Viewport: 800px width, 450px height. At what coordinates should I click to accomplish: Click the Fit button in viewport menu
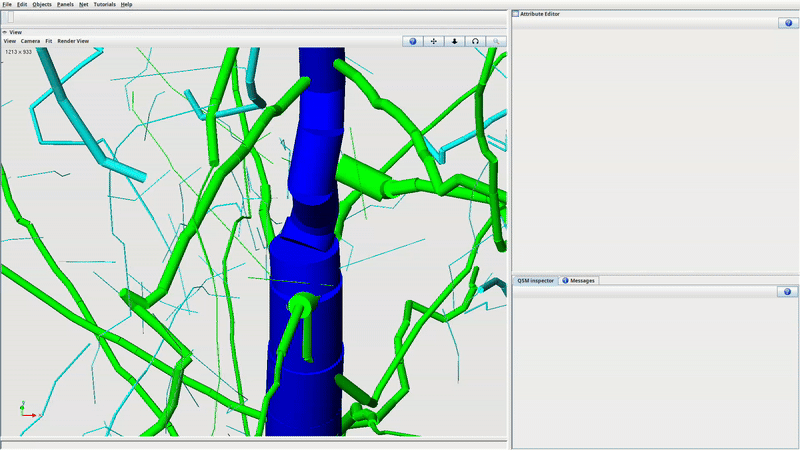coord(49,41)
